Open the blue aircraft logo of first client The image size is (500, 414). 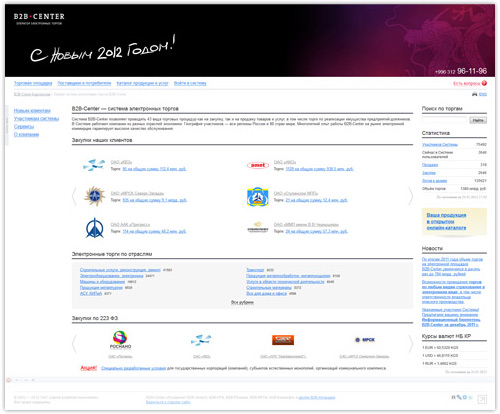click(94, 165)
